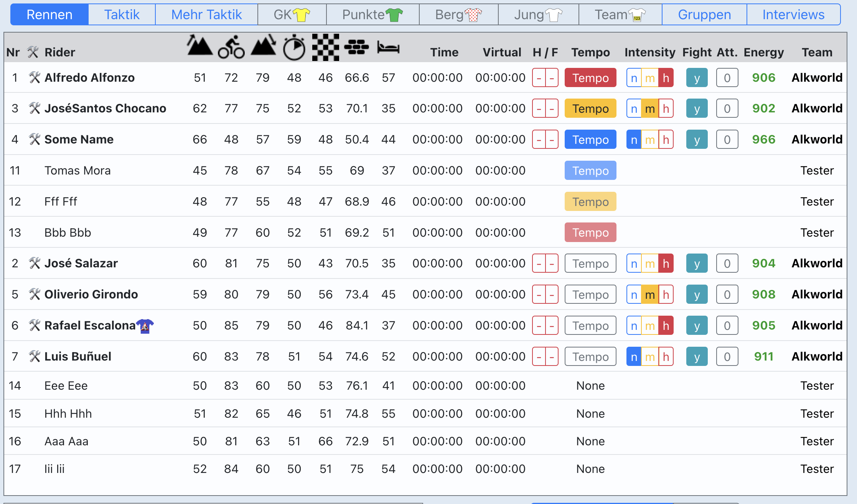857x504 pixels.
Task: Click the Tempo button for José Salazar
Action: [590, 264]
